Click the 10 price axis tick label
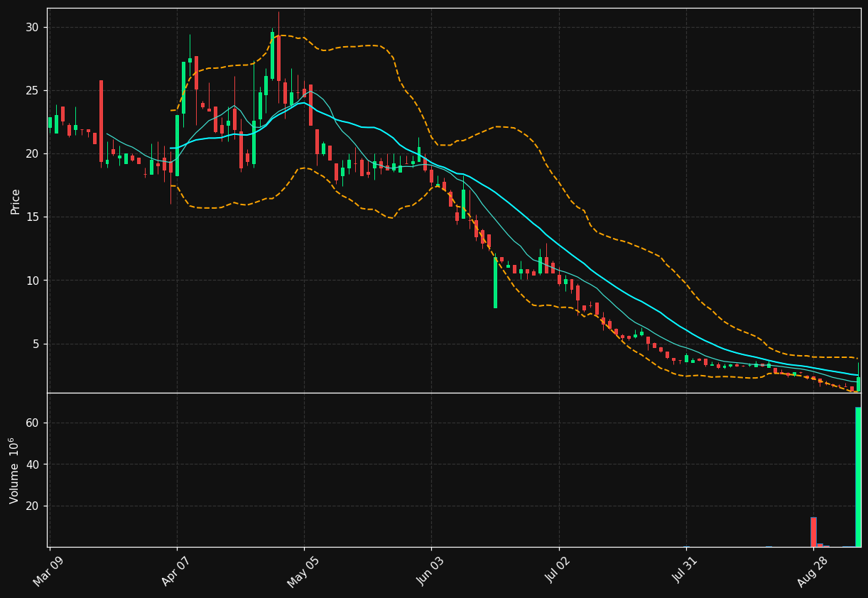The width and height of the screenshot is (868, 598). tap(33, 281)
